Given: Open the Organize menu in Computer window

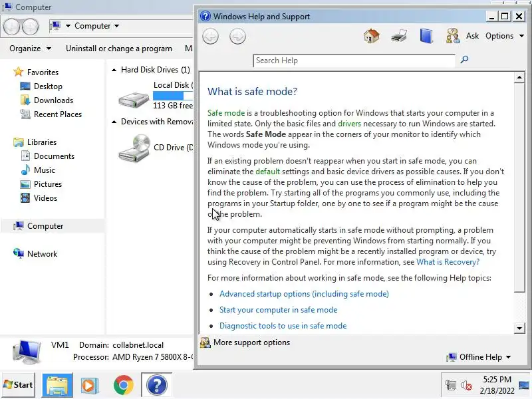Looking at the screenshot, I should click(x=30, y=49).
